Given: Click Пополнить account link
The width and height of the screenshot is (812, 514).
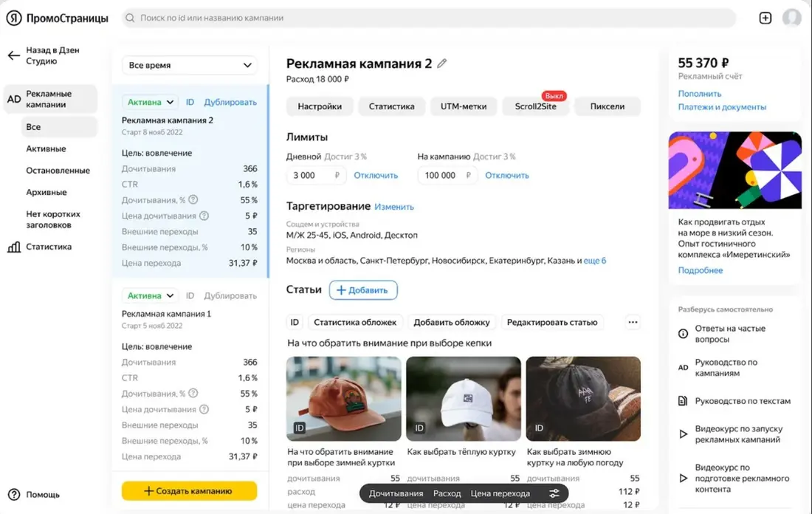Looking at the screenshot, I should (700, 94).
